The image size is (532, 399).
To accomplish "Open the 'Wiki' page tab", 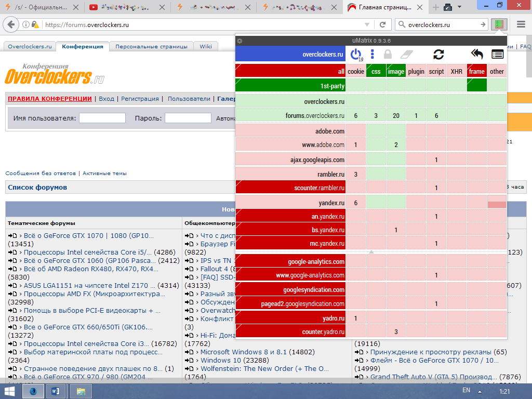I will click(206, 46).
